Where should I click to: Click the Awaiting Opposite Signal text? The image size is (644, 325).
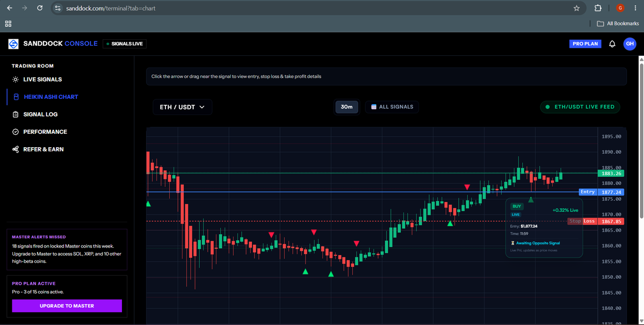538,243
